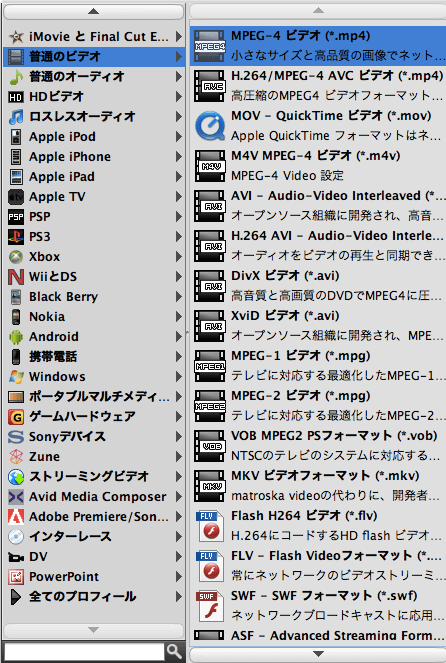Choose MPEG-1 ビデオ (*.mpg) format
446x663 pixels.
click(x=318, y=366)
